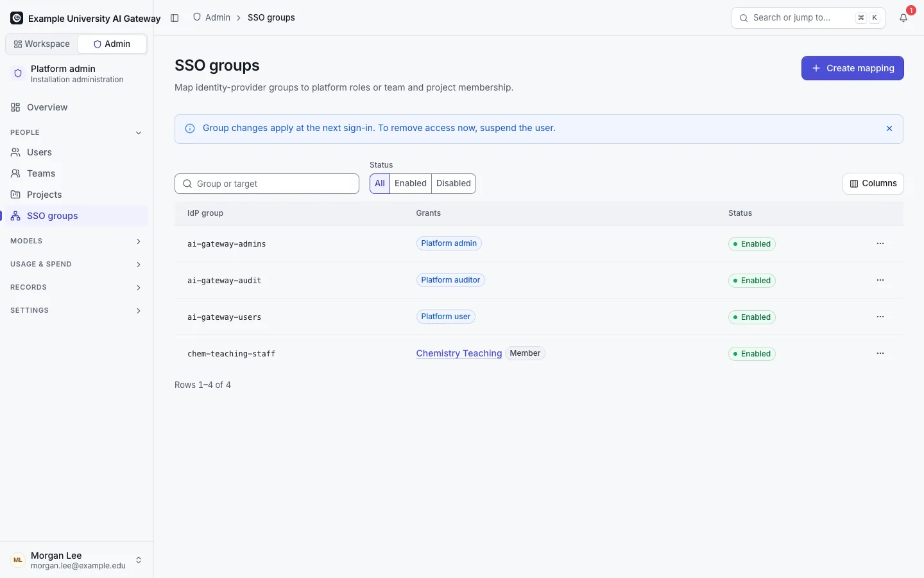The height and width of the screenshot is (578, 924).
Task: Open the Search or jump to box
Action: click(809, 18)
